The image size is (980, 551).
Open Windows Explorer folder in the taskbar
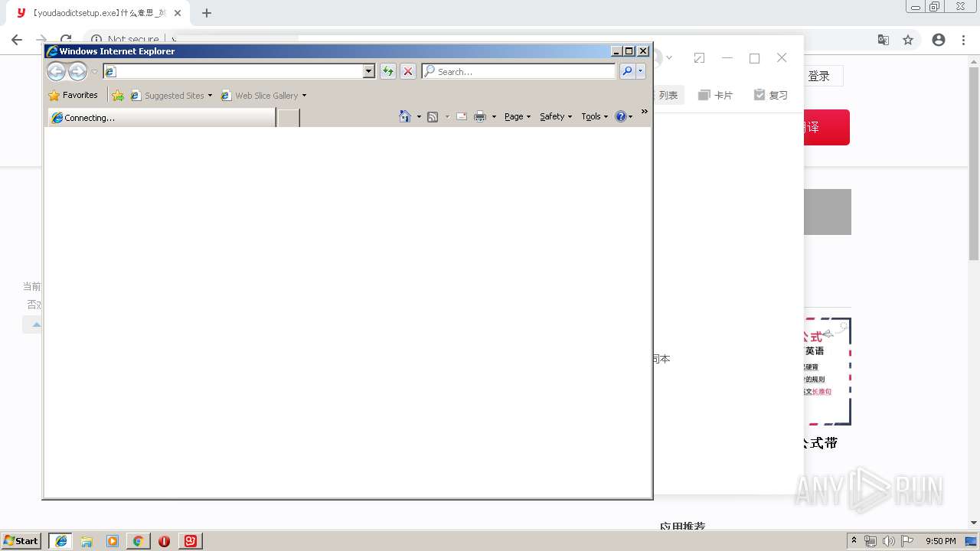(87, 541)
